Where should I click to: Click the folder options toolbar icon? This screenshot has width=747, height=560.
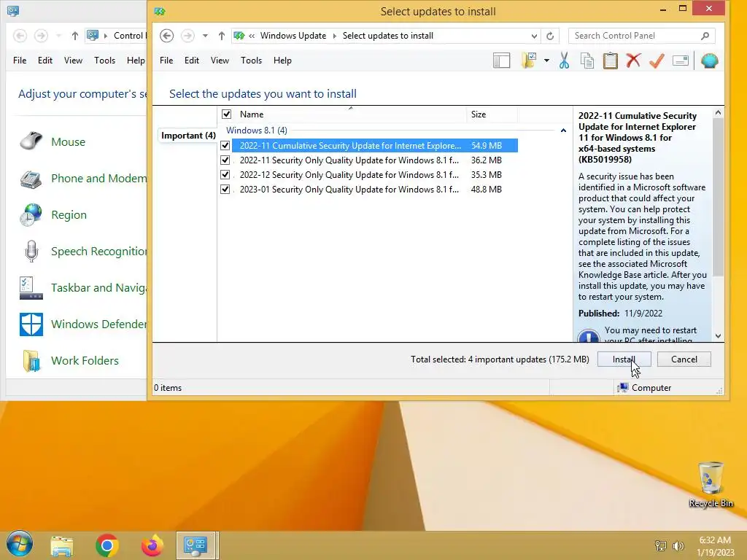(x=529, y=61)
